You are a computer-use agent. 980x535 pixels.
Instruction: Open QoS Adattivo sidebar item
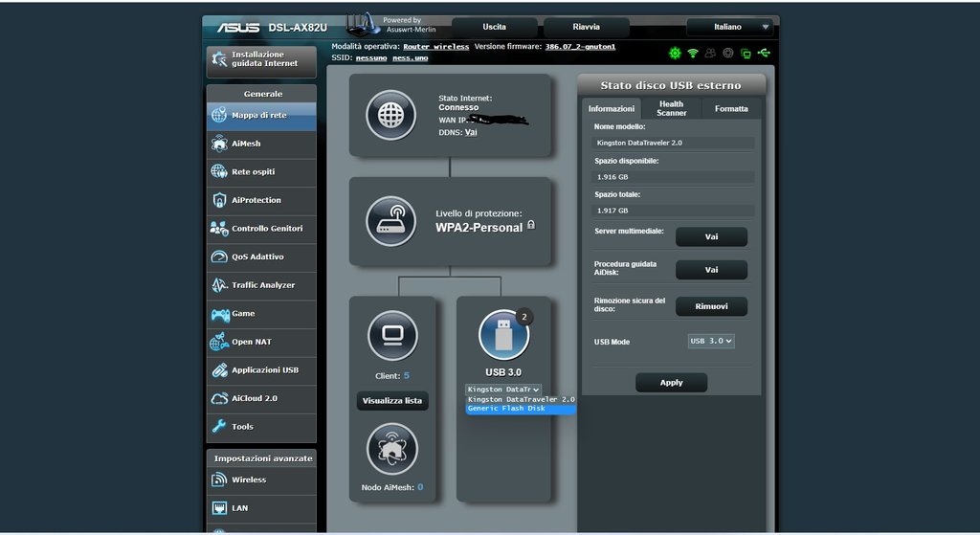coord(261,256)
